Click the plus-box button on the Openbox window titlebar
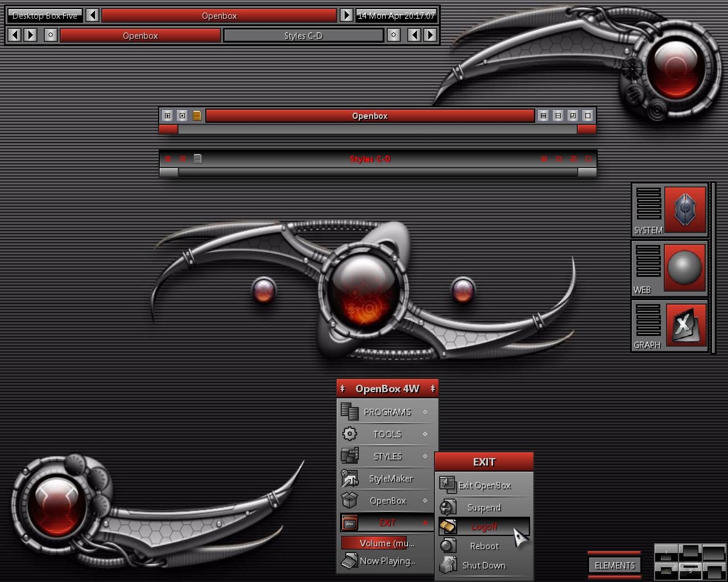 pyautogui.click(x=167, y=116)
